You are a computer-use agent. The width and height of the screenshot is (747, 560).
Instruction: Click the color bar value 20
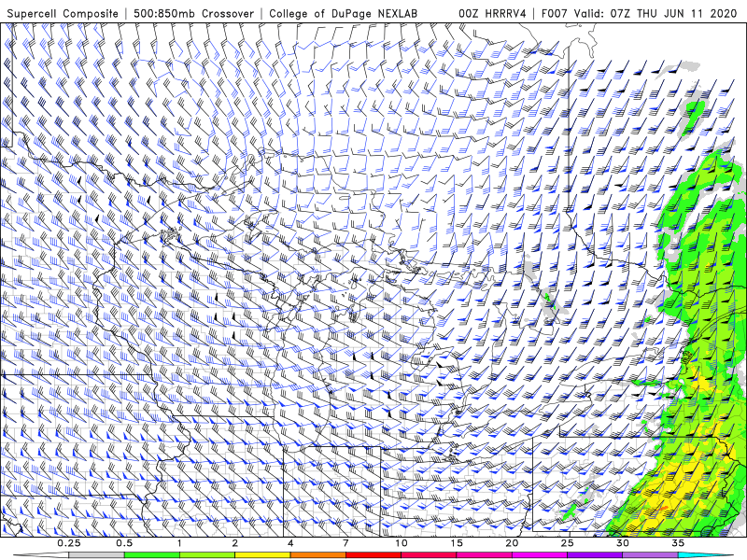coord(512,543)
